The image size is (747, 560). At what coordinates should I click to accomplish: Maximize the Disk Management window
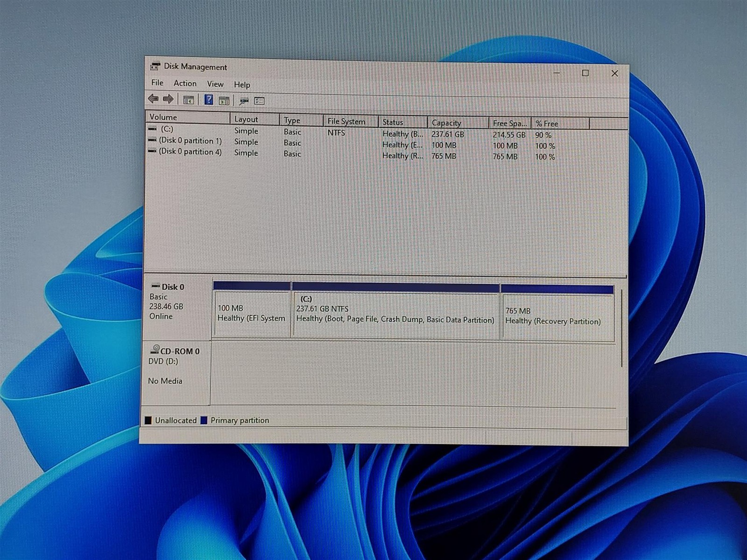pos(585,73)
